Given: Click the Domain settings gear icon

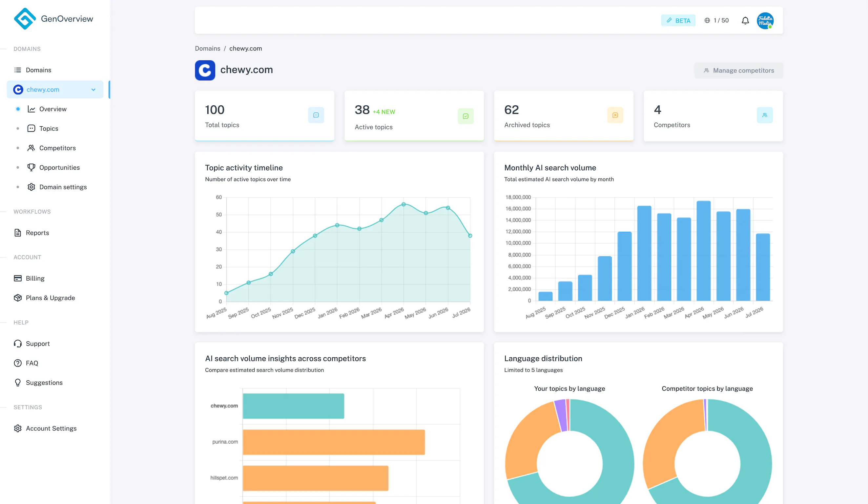Looking at the screenshot, I should pyautogui.click(x=31, y=187).
